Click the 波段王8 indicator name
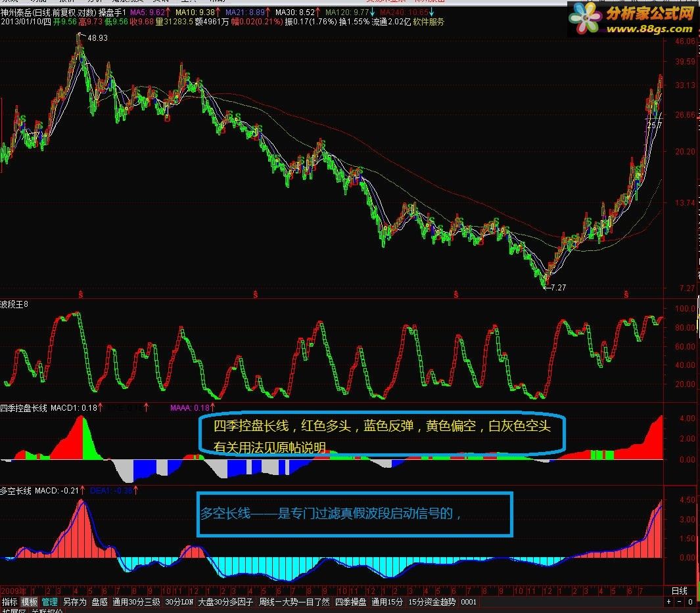 [x=14, y=304]
